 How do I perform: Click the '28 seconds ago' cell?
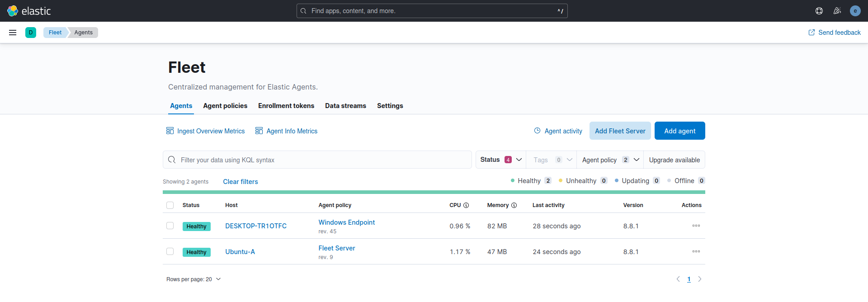point(557,226)
